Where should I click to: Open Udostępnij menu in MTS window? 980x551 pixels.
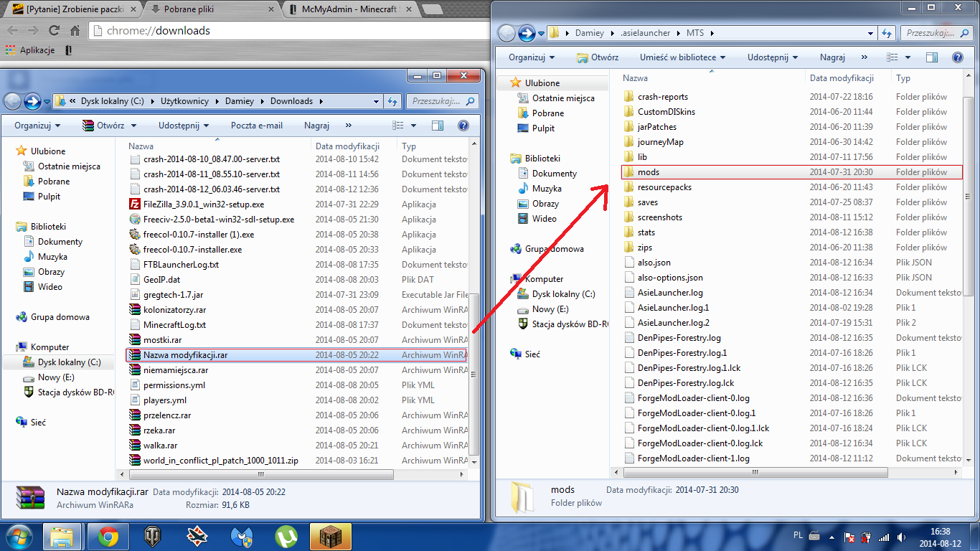(773, 57)
